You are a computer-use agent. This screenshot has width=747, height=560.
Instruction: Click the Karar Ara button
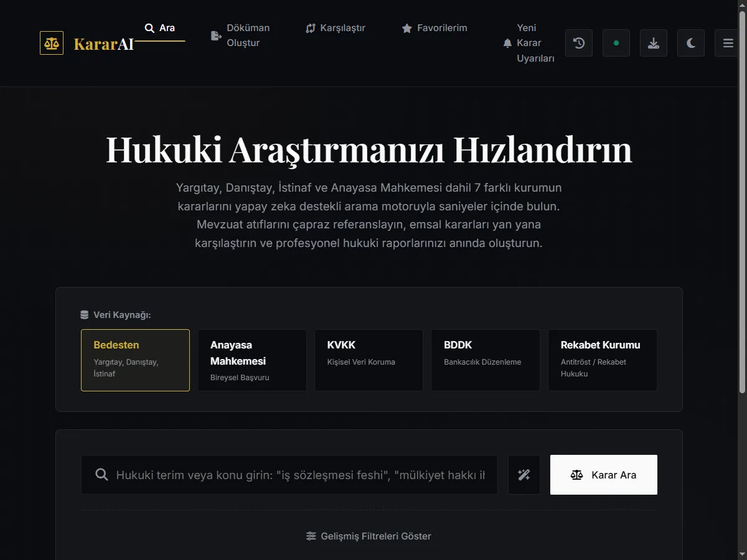pyautogui.click(x=604, y=475)
